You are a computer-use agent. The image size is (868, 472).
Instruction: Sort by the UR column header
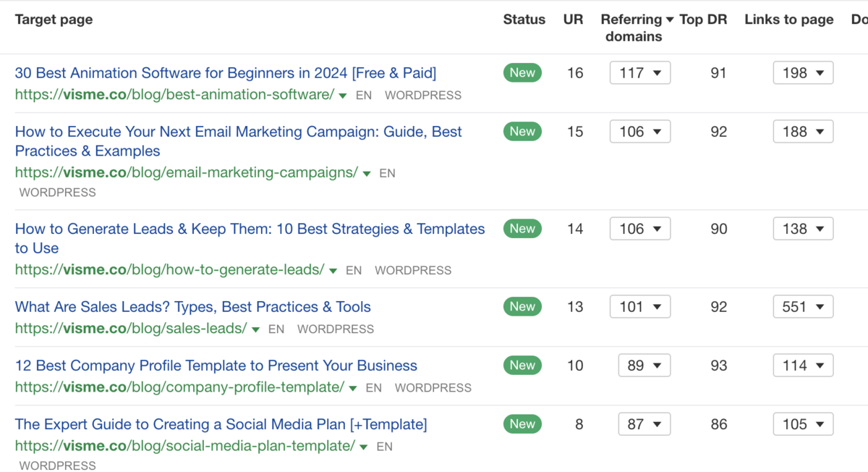pyautogui.click(x=573, y=20)
